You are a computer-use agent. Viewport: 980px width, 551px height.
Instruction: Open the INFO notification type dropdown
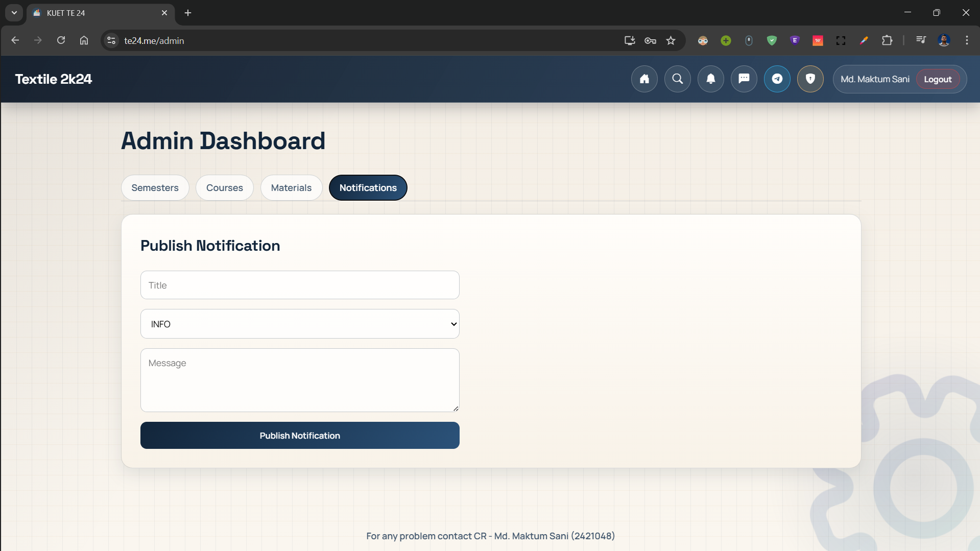coord(299,324)
